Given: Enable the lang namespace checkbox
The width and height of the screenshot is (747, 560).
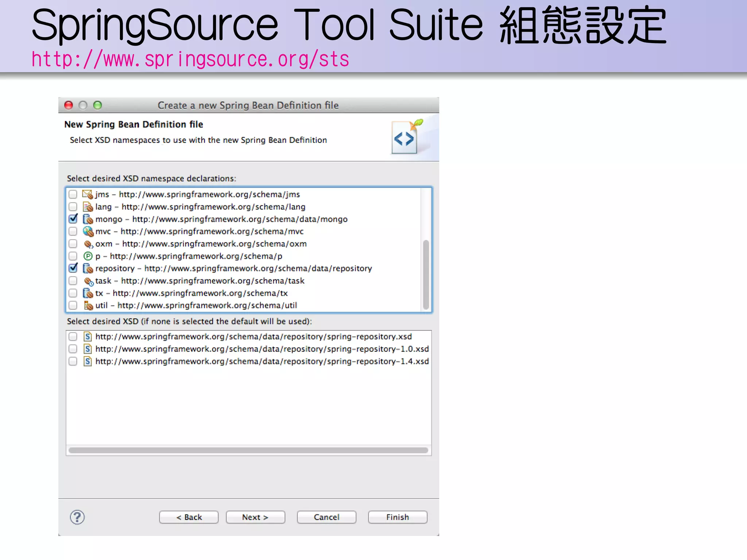Looking at the screenshot, I should (73, 207).
